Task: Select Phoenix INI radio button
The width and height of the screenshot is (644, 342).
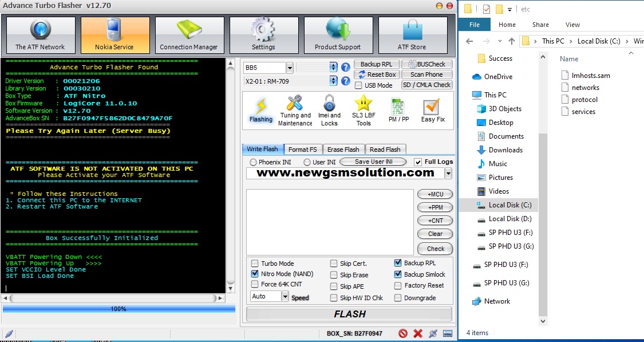Action: [x=253, y=162]
